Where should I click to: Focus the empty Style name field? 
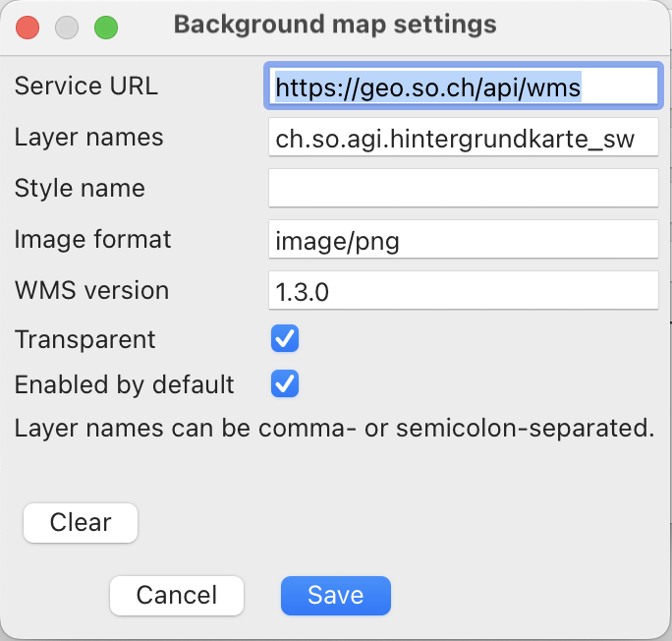pos(462,188)
